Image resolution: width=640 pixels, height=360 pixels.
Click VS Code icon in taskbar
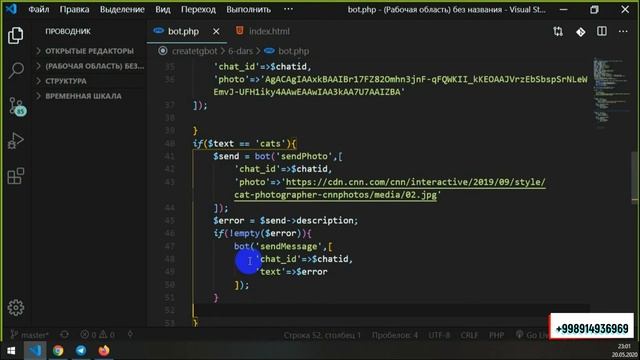pos(35,351)
